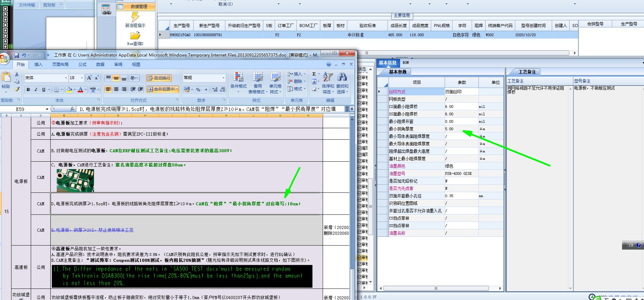Toggle wrap text (自动换行)
Image resolution: width=644 pixels, height=300 pixels.
point(159,78)
